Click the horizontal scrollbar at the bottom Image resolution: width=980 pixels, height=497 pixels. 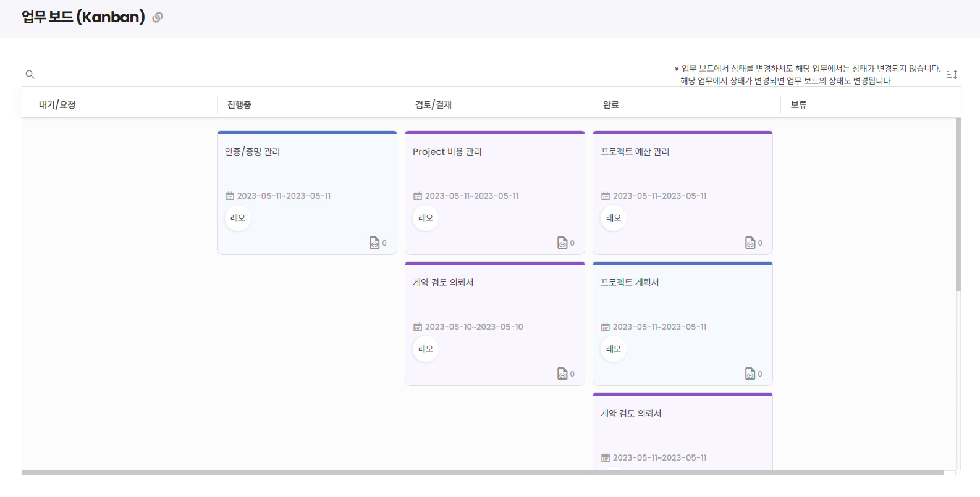coord(482,473)
